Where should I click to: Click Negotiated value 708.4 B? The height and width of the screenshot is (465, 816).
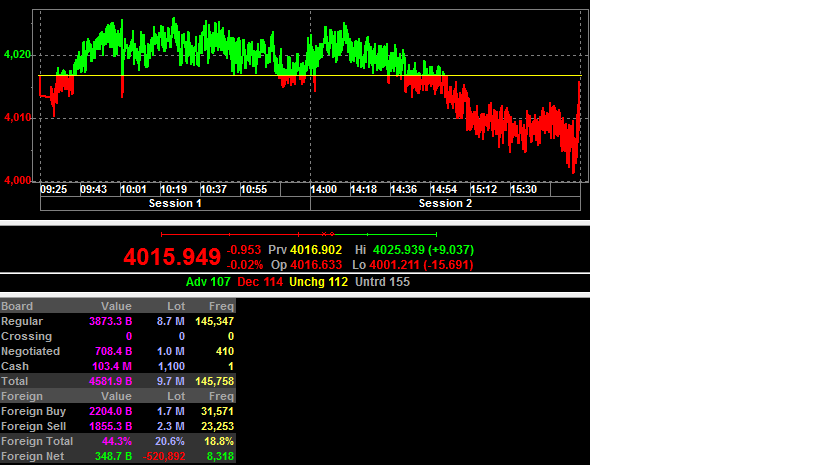(x=113, y=352)
